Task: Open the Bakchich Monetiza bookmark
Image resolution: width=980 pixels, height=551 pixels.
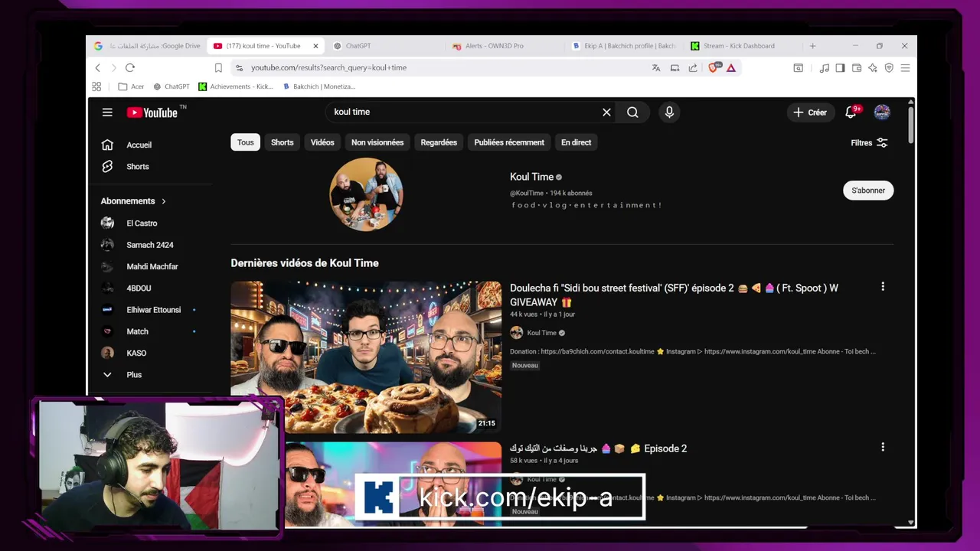Action: pyautogui.click(x=318, y=86)
